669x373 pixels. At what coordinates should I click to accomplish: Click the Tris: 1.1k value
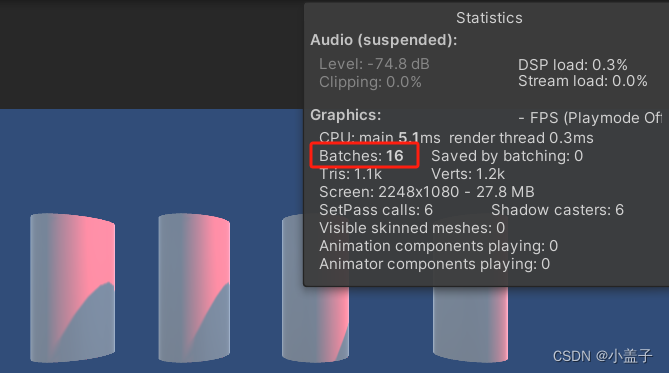coord(350,174)
